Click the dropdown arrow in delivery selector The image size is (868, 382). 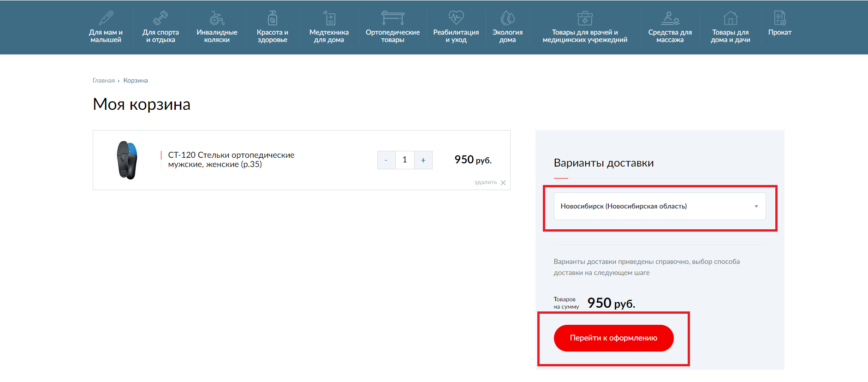756,206
